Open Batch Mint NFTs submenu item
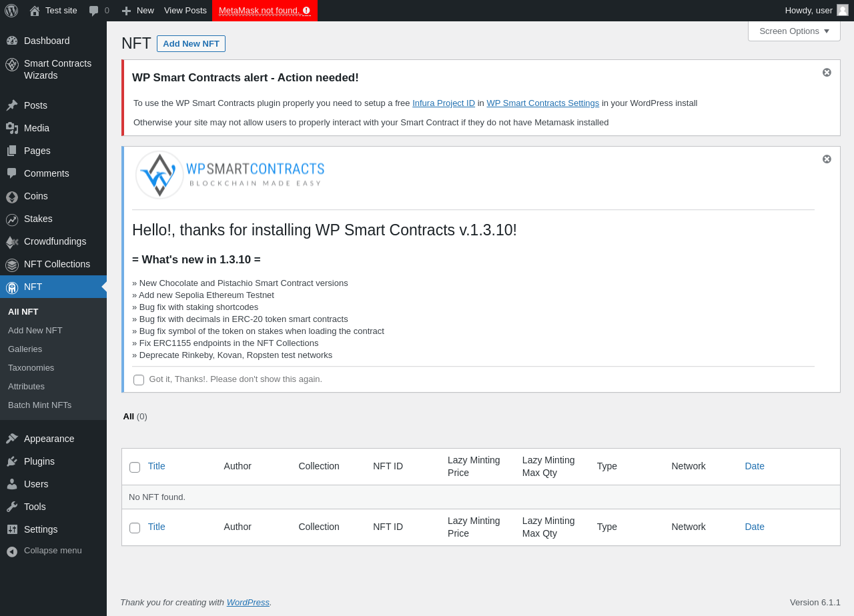 click(x=39, y=405)
